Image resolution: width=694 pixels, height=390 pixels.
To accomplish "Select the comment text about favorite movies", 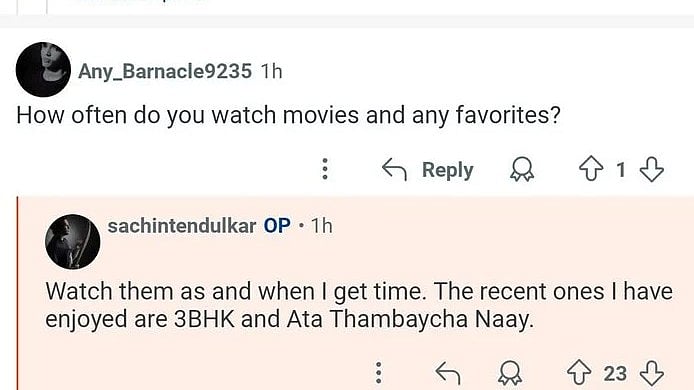I will click(289, 116).
